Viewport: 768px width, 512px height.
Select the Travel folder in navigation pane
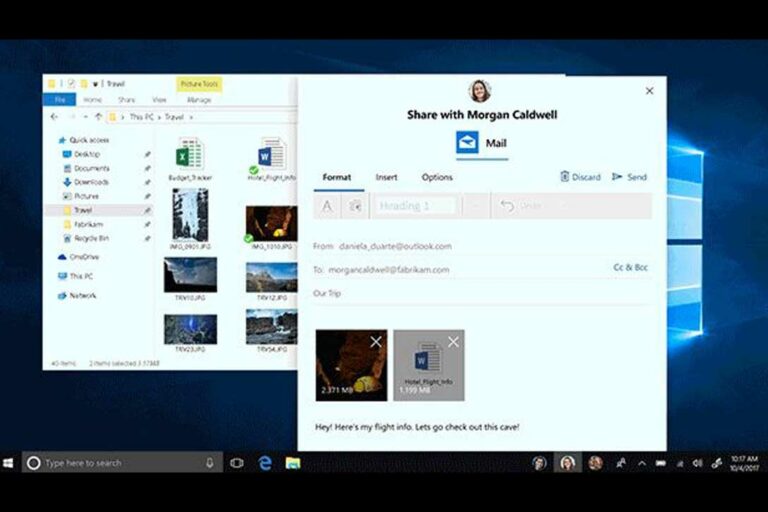click(98, 210)
